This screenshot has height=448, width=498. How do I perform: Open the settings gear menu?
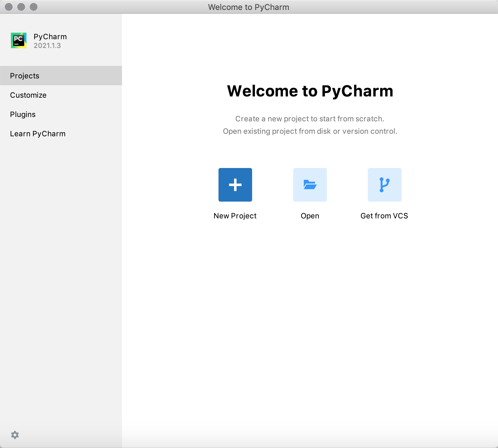(x=15, y=435)
